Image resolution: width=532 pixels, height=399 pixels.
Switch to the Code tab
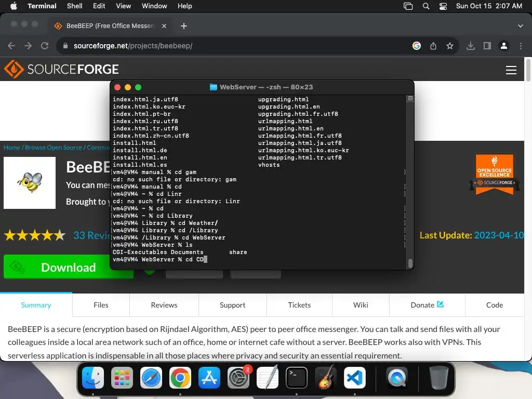point(495,304)
